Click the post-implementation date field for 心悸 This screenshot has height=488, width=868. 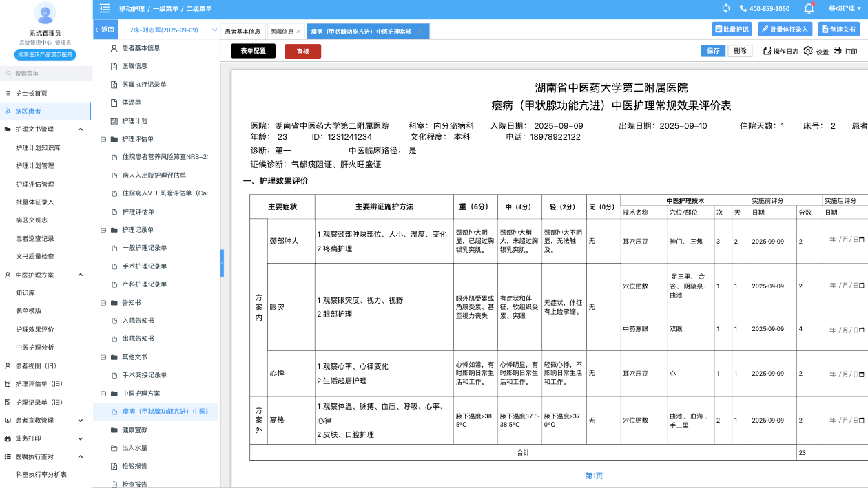tap(846, 374)
